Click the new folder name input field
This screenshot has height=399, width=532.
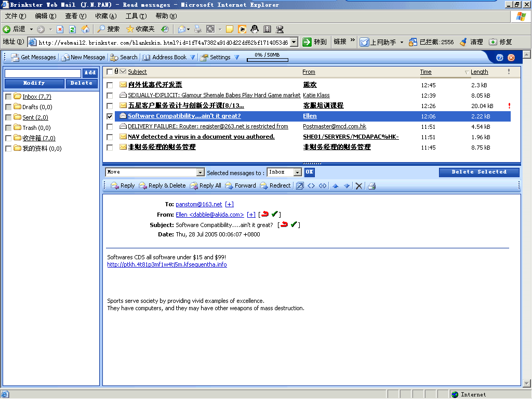[x=43, y=73]
